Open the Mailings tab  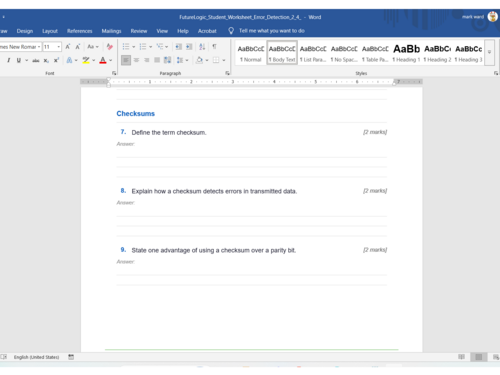click(x=111, y=31)
